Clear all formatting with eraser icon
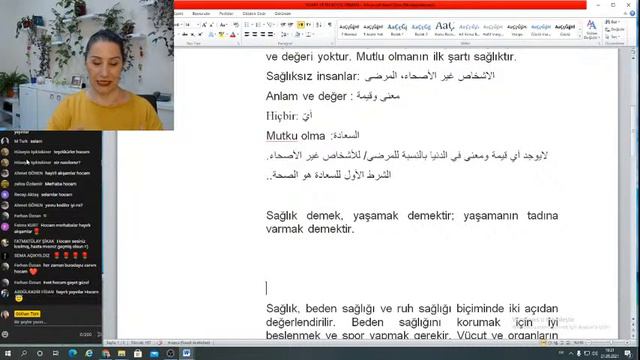The width and height of the screenshot is (640, 360). click(236, 25)
